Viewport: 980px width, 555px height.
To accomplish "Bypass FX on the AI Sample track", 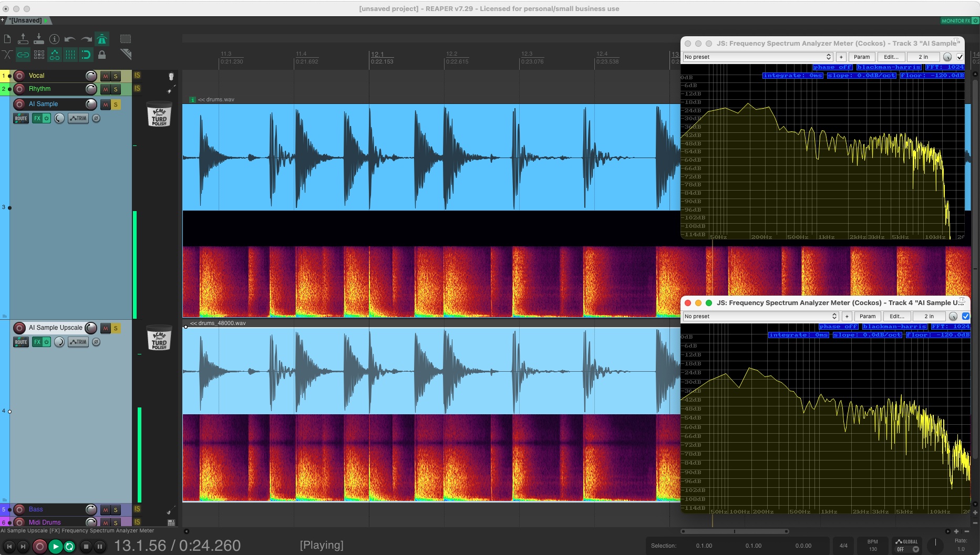I will [47, 118].
